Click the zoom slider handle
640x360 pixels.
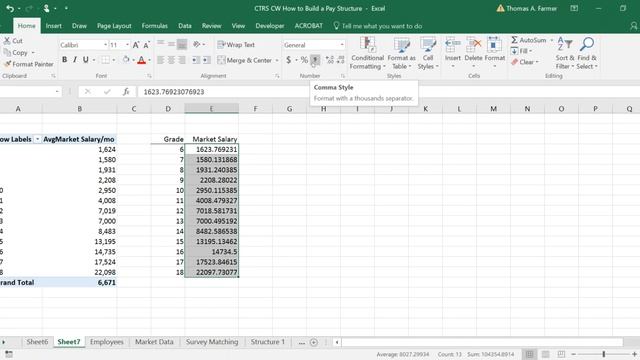click(604, 354)
